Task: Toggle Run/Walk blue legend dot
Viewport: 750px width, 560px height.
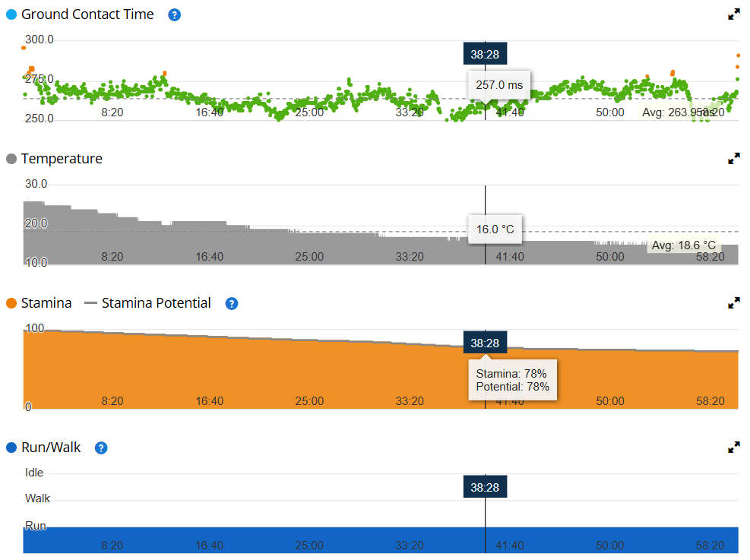Action: coord(11,448)
